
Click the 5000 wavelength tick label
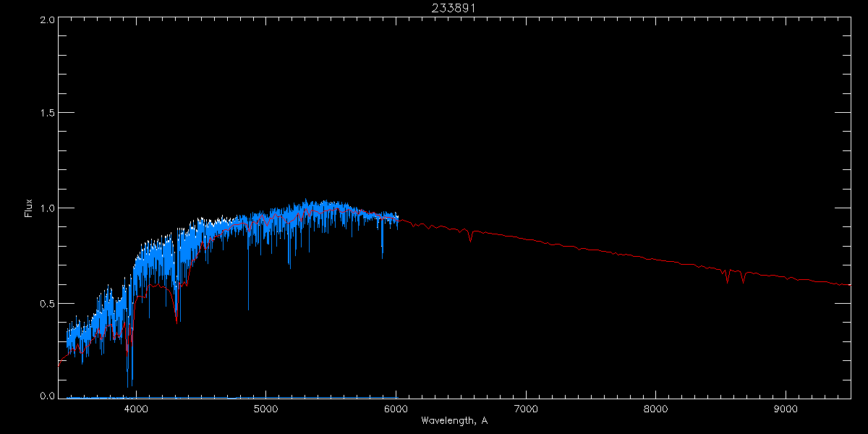coord(265,409)
